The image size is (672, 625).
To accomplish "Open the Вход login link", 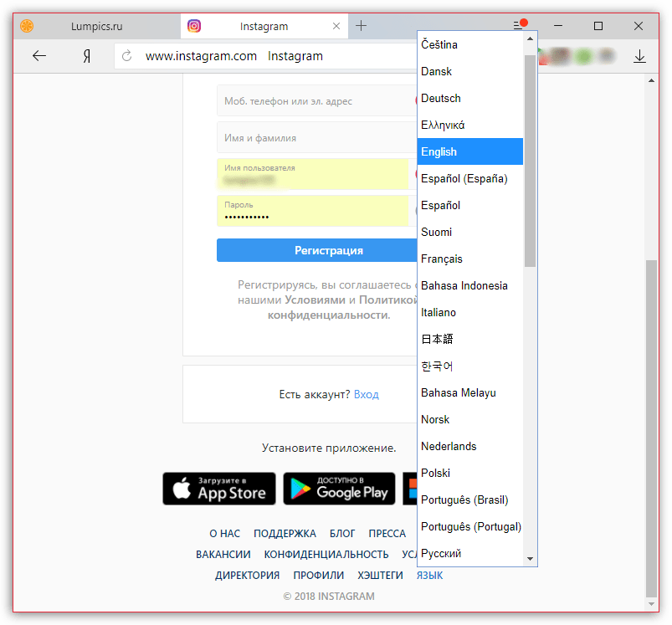I will pos(367,394).
